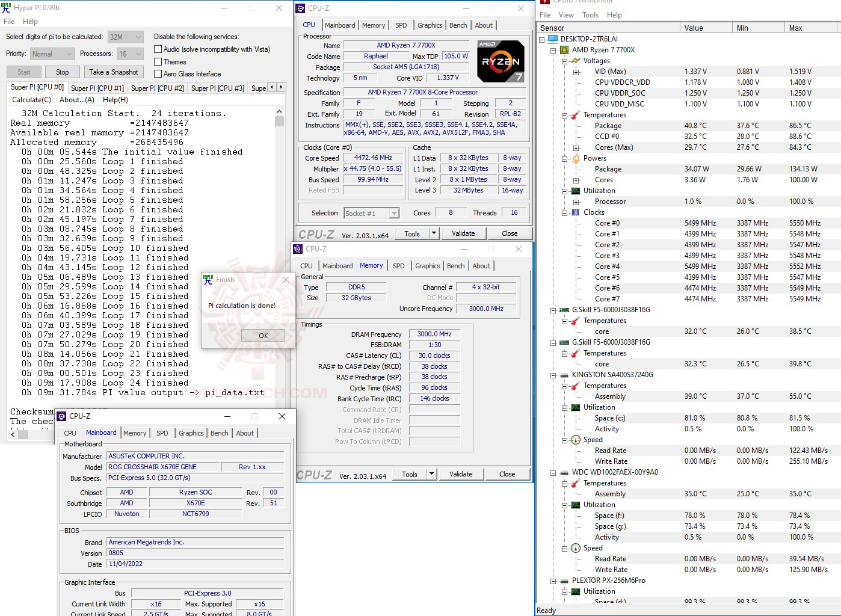Click the CPU-Z Memory window title icon
The image size is (841, 616).
[x=298, y=249]
